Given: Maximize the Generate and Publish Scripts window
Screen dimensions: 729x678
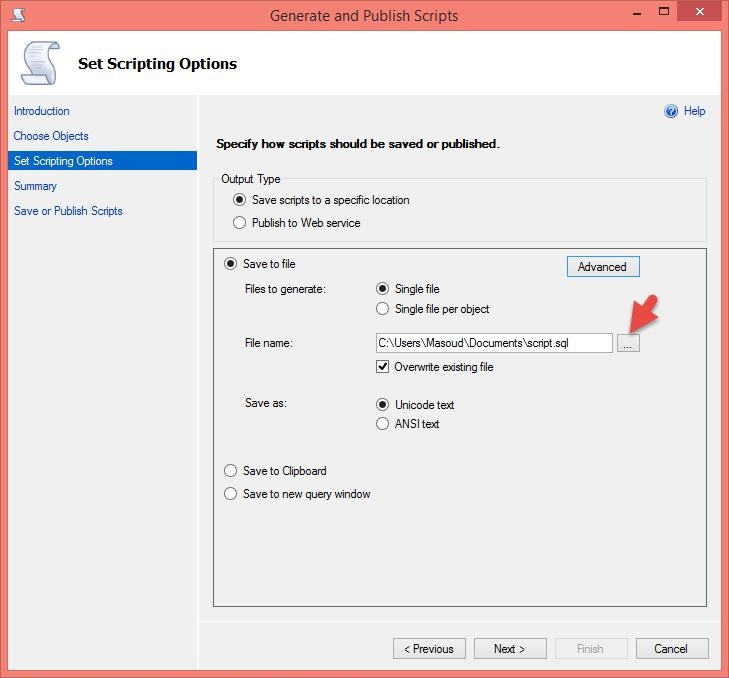Looking at the screenshot, I should pyautogui.click(x=664, y=12).
